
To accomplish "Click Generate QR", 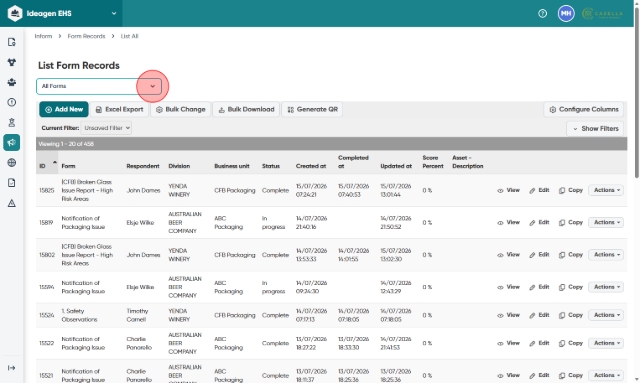I will pyautogui.click(x=312, y=109).
